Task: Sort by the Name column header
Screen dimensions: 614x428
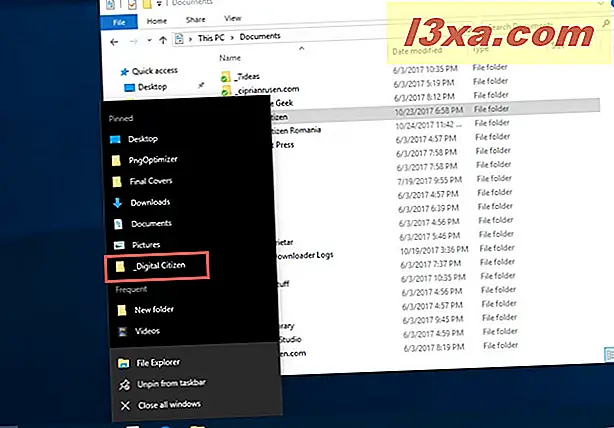Action: click(230, 58)
